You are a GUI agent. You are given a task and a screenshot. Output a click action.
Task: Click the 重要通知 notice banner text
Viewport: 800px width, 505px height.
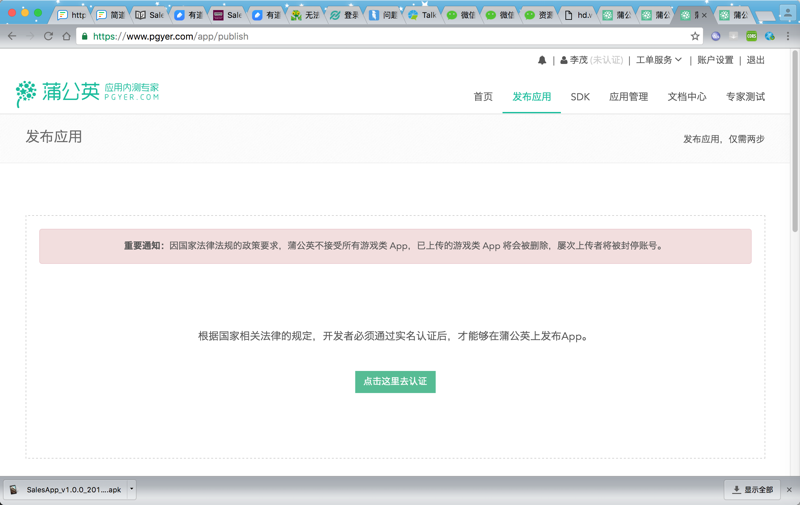[395, 246]
